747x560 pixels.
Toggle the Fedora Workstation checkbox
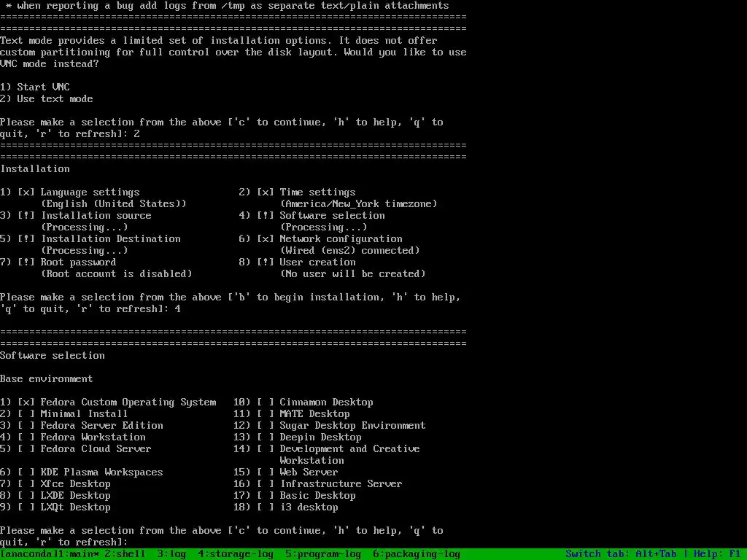26,437
